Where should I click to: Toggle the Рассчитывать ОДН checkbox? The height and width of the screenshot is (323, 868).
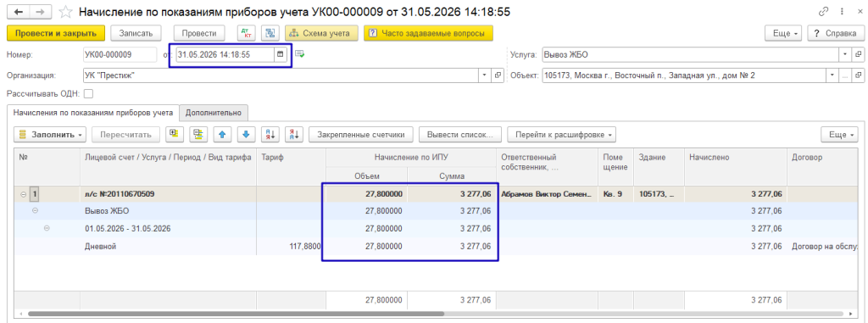point(88,93)
